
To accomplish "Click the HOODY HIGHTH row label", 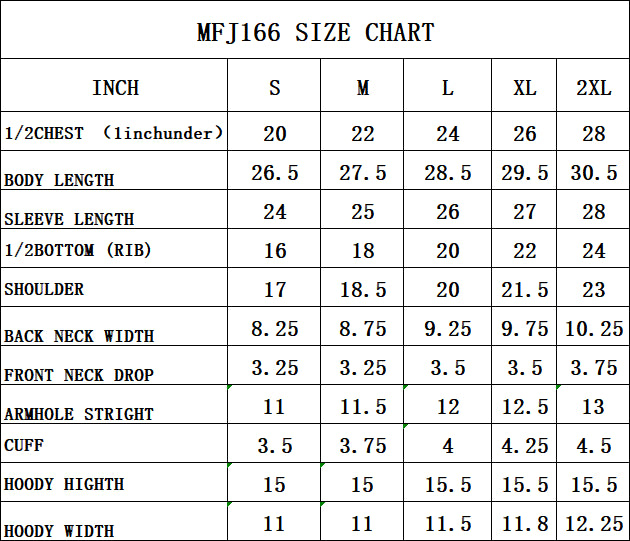I will (64, 484).
